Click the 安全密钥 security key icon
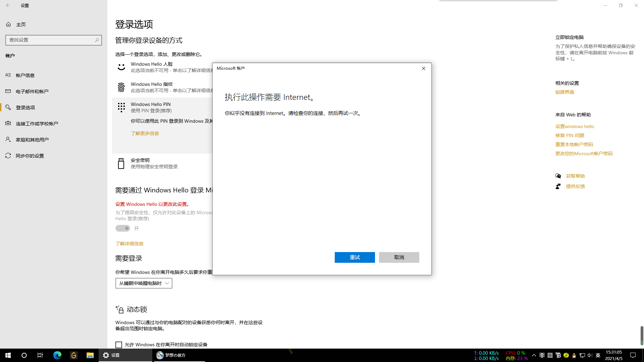Viewport: 644px width, 362px height. pyautogui.click(x=121, y=163)
